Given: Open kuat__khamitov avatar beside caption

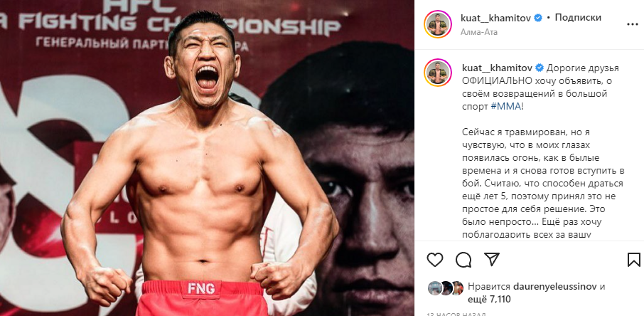Looking at the screenshot, I should click(438, 73).
